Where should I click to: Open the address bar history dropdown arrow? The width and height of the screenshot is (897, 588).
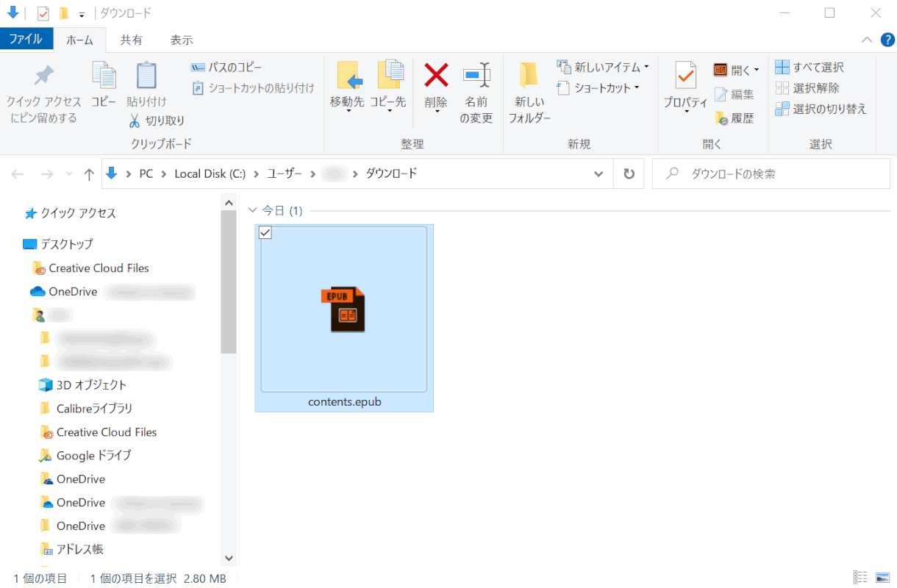598,174
